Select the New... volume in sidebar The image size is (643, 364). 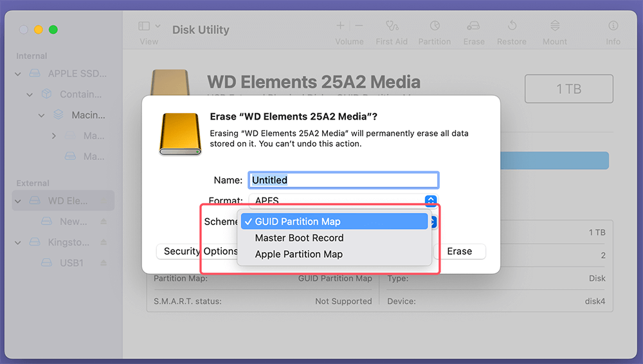[73, 222]
